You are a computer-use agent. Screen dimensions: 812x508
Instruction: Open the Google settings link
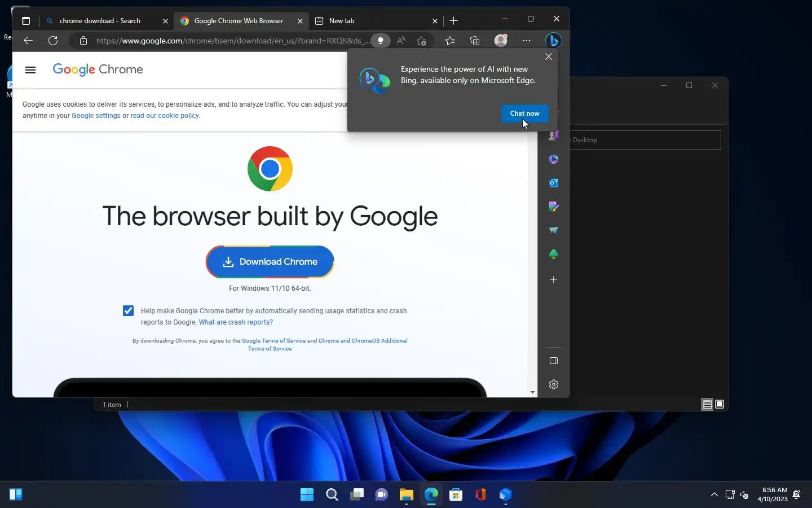coord(96,116)
